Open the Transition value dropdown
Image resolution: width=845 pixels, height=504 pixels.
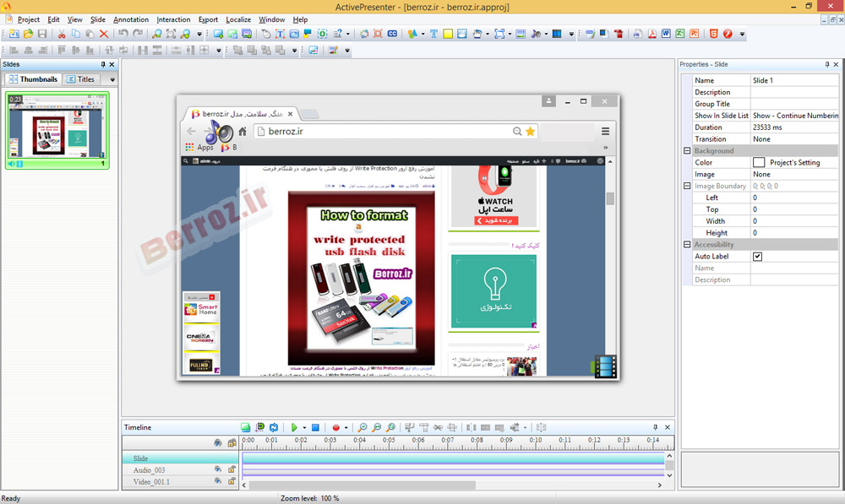point(795,139)
